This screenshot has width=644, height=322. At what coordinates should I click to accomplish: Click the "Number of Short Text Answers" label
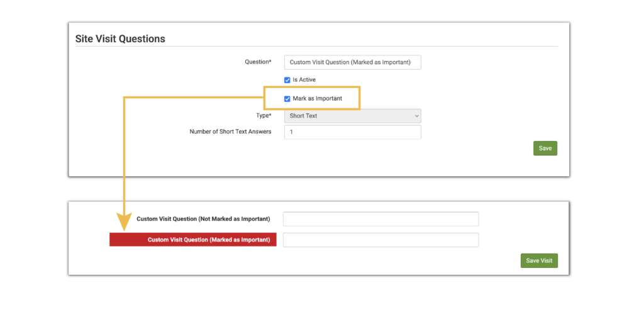[x=230, y=132]
